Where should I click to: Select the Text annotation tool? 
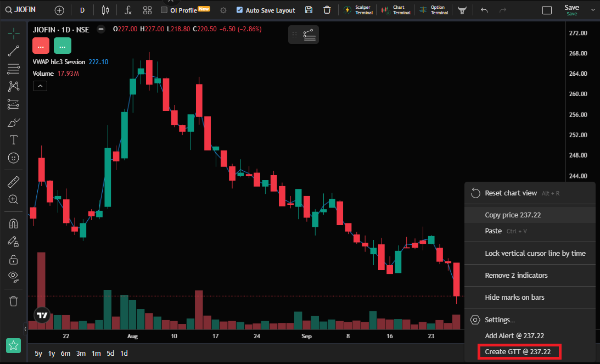[x=14, y=140]
